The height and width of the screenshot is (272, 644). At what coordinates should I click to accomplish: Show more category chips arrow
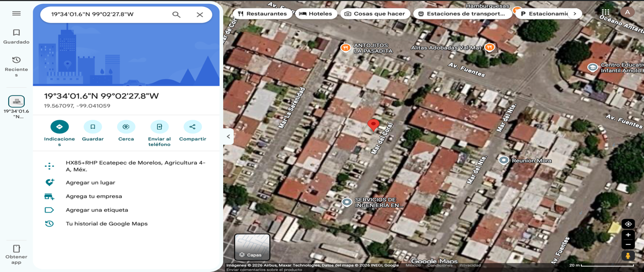575,13
